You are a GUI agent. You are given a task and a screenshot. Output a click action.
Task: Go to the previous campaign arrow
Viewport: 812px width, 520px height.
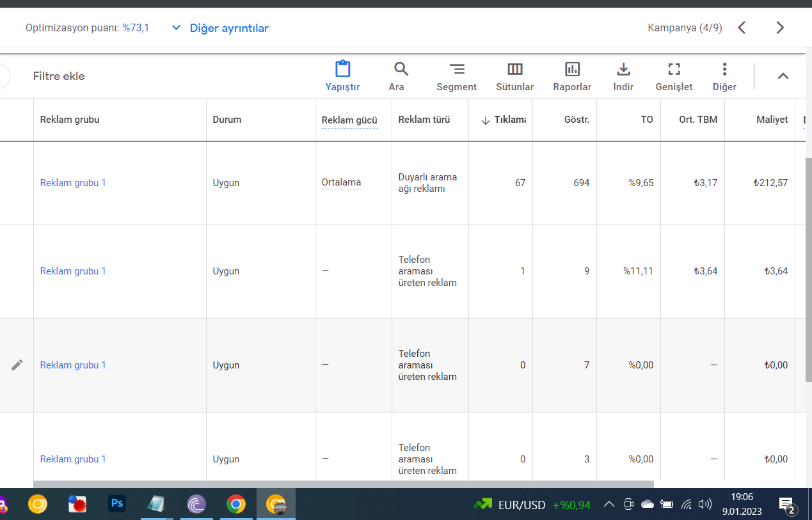point(742,28)
